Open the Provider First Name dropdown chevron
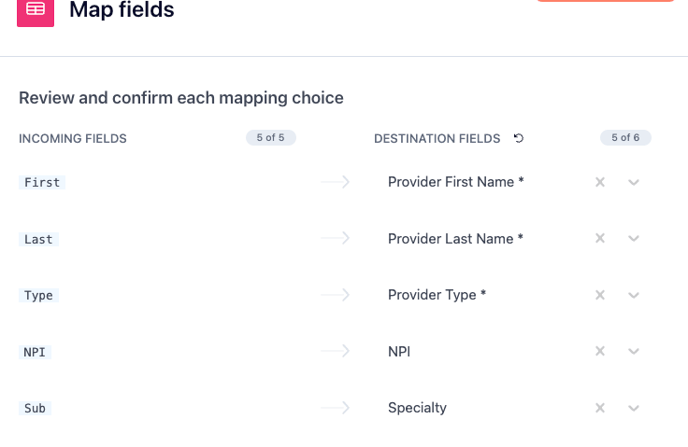 634,182
